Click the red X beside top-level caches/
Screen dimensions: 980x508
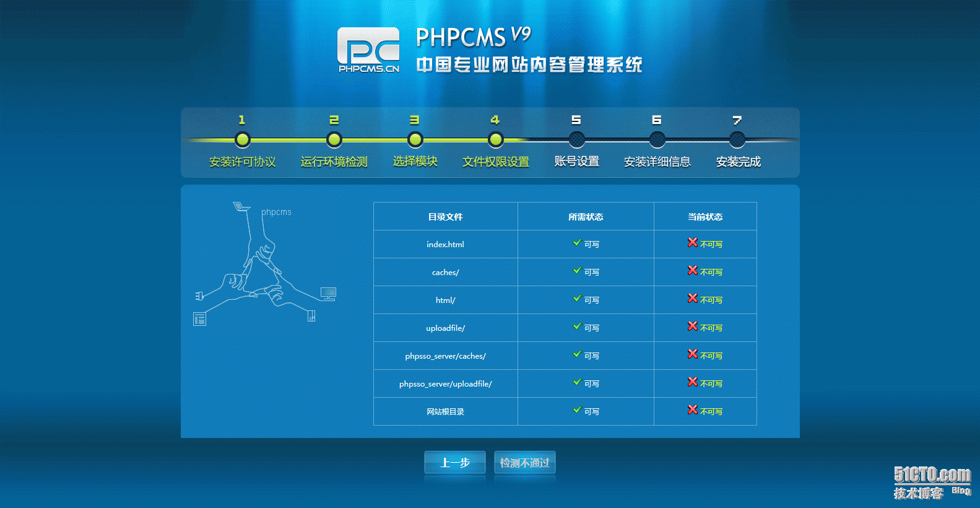coord(693,270)
